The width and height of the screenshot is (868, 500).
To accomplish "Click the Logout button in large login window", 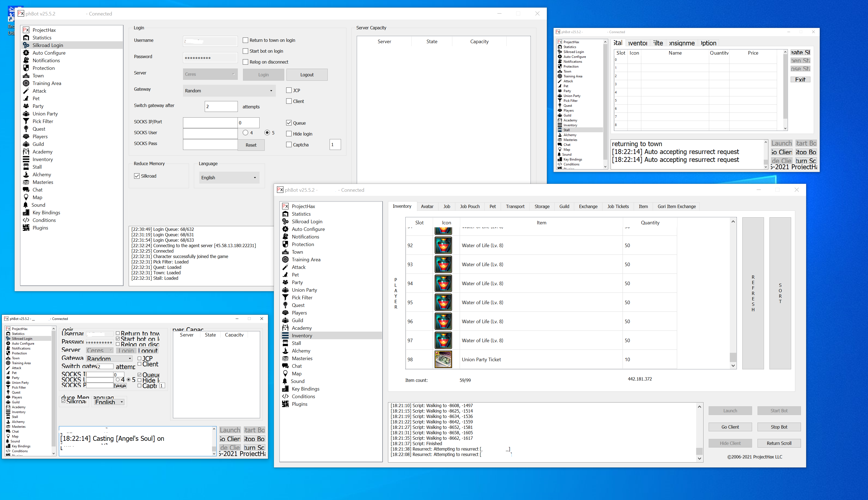I will (307, 74).
